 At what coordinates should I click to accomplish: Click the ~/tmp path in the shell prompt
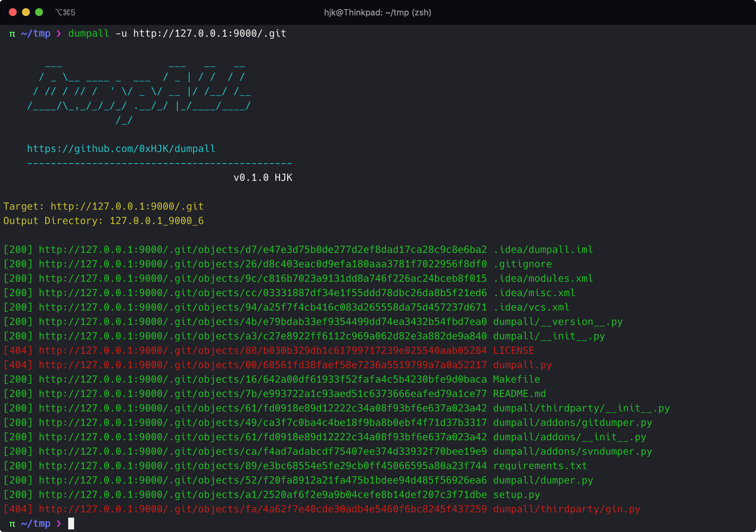pos(36,33)
